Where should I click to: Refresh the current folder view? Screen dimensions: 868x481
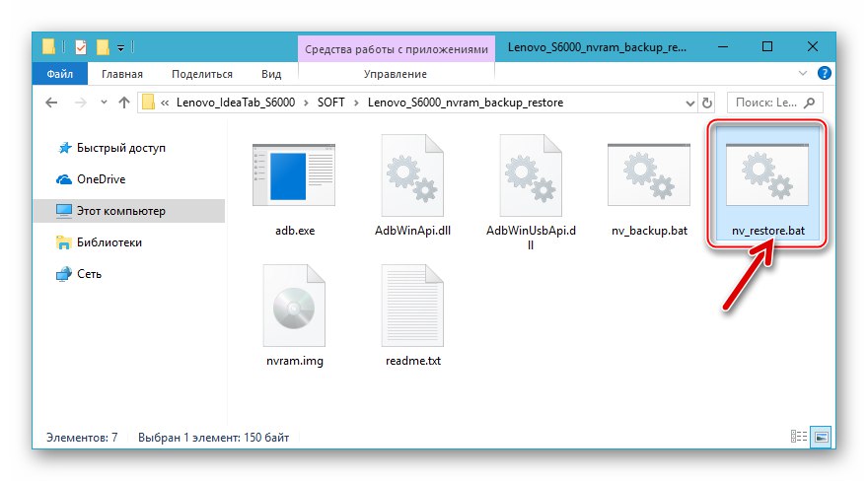pos(707,103)
